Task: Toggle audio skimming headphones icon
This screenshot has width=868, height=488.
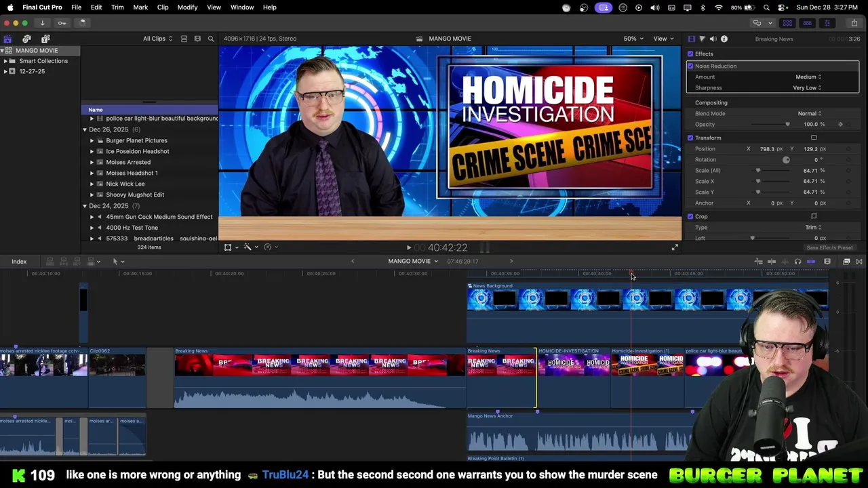Action: (797, 262)
